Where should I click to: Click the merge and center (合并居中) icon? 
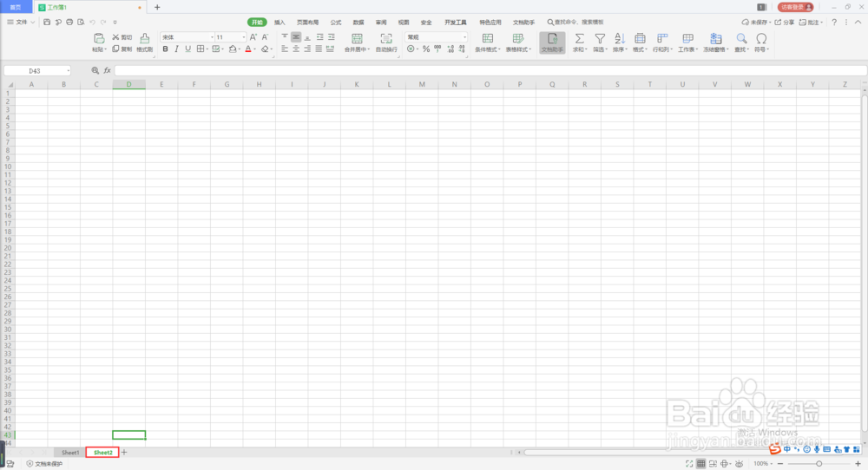coord(357,39)
